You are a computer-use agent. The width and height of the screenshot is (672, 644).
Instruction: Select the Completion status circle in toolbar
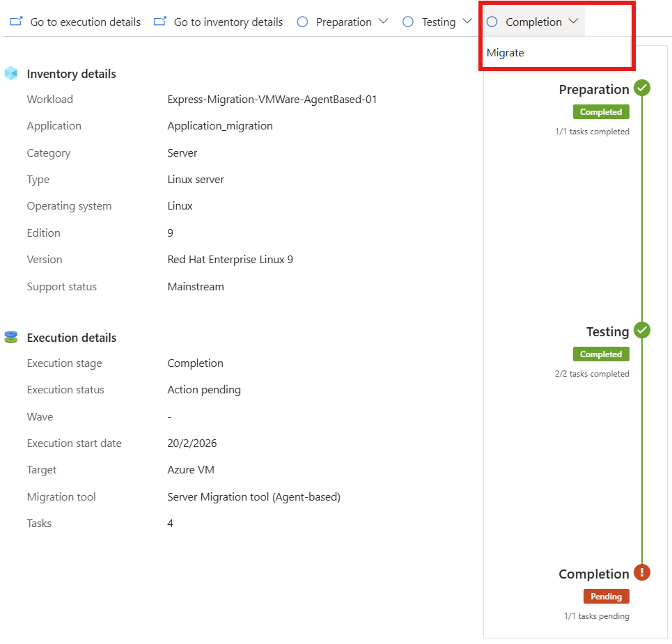pos(492,22)
